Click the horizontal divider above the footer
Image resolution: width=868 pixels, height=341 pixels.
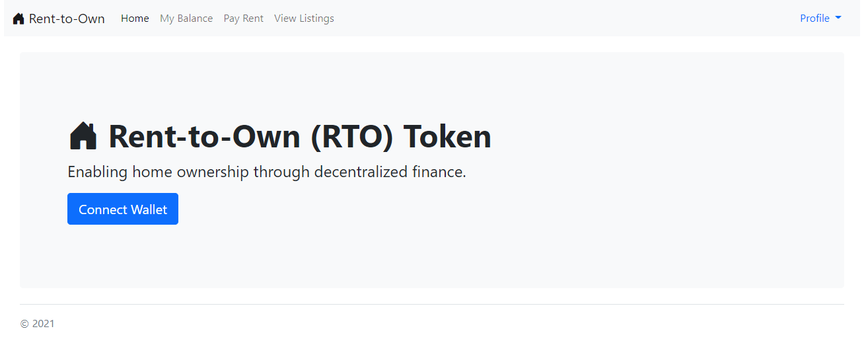point(432,305)
